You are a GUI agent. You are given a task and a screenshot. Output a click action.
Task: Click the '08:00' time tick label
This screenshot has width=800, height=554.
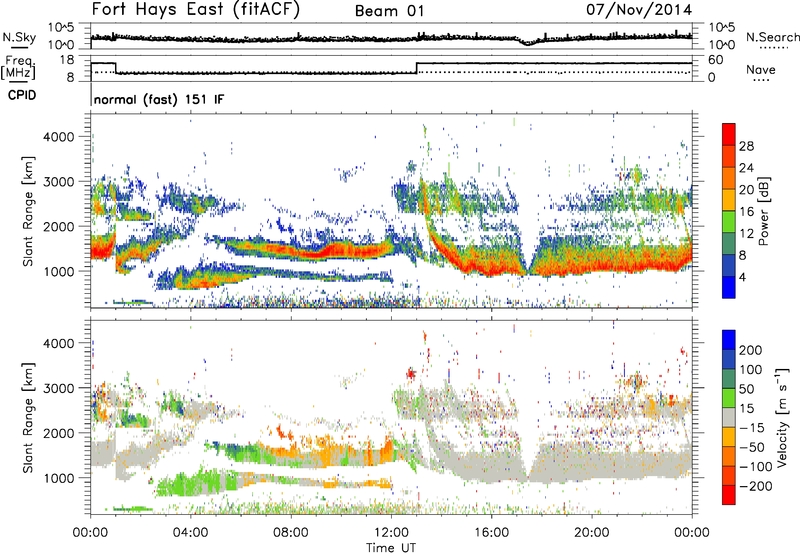point(291,533)
